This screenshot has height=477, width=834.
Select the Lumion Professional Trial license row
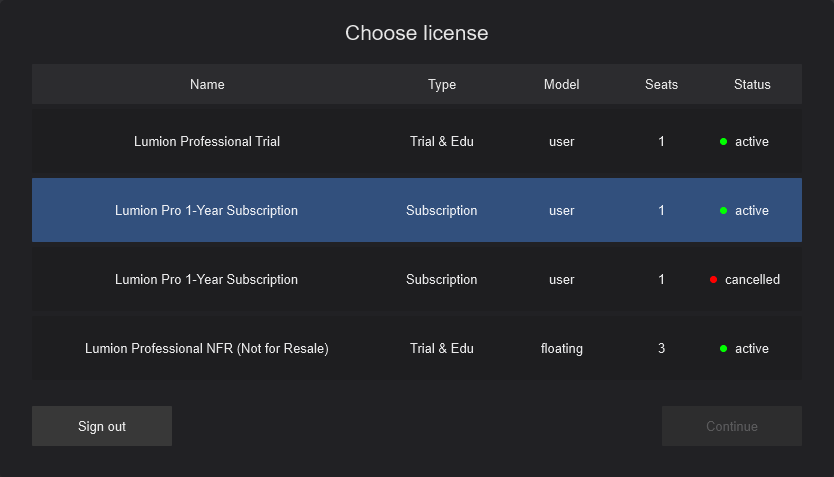click(416, 141)
